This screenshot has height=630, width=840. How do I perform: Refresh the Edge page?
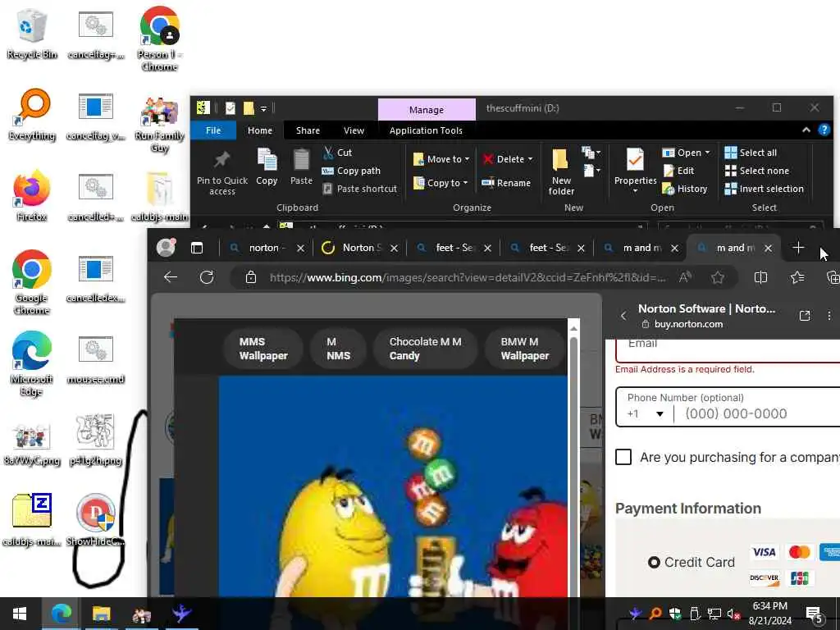tap(207, 277)
